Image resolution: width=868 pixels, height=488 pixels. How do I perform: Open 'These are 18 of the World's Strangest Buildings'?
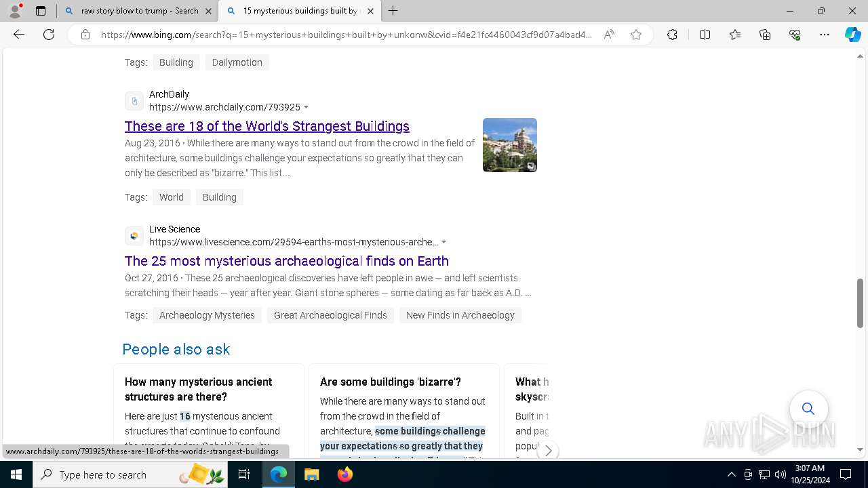(x=267, y=126)
